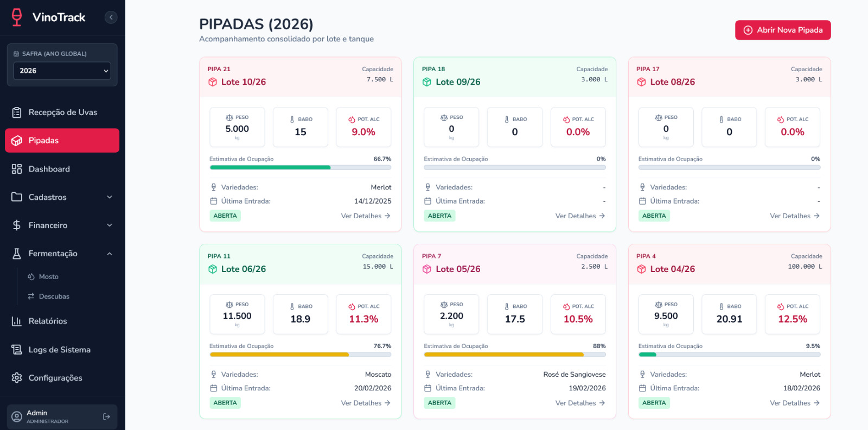Open the Mosto submenu item
This screenshot has width=868, height=430.
coord(48,277)
